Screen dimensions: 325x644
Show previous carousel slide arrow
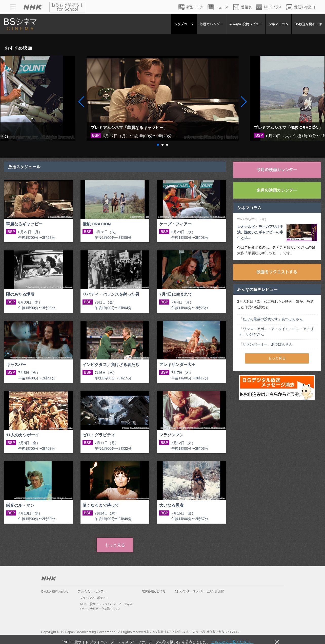tap(81, 102)
